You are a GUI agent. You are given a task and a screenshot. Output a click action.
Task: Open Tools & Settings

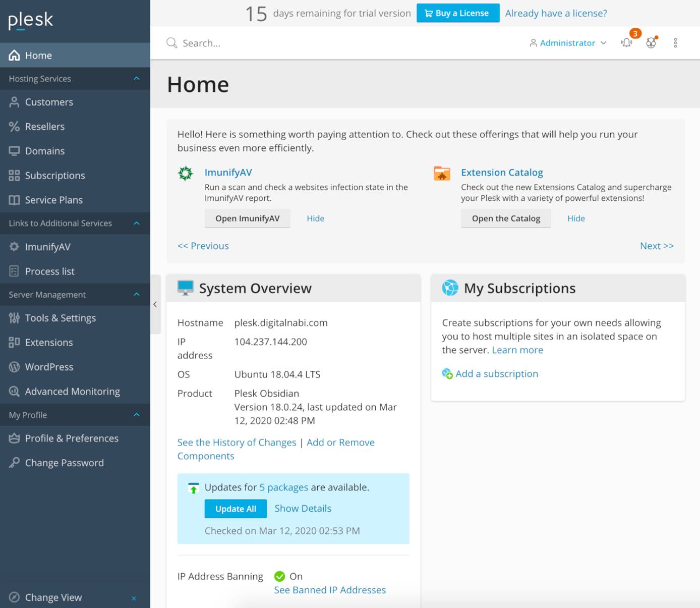61,318
